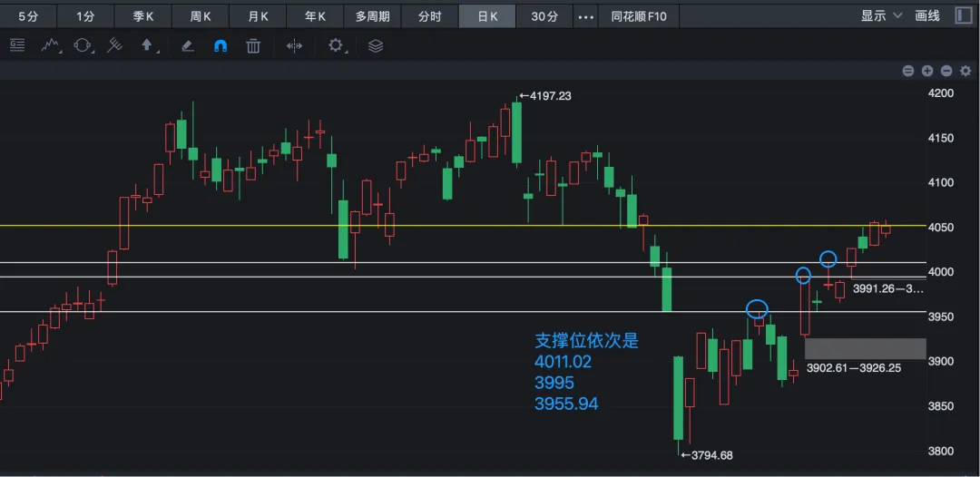Open the 多周期 multi-period view tab

coord(373,16)
